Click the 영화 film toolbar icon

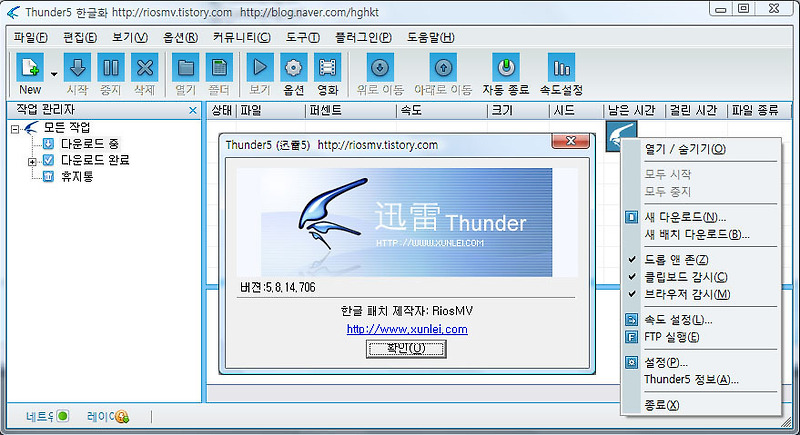pyautogui.click(x=328, y=68)
